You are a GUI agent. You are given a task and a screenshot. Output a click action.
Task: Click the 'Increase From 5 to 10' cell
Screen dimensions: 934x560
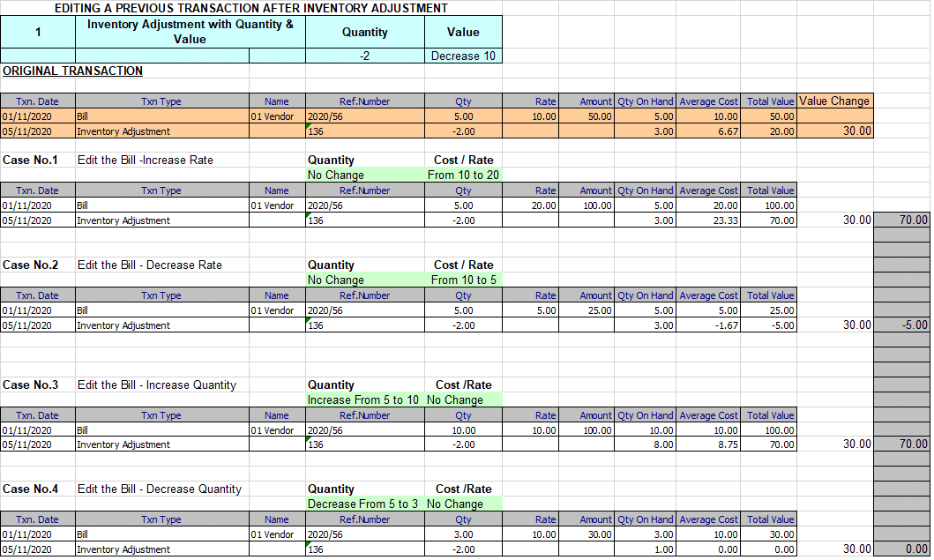tap(364, 399)
